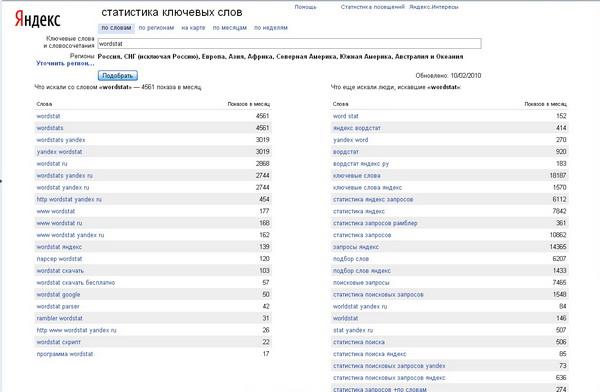The height and width of the screenshot is (392, 600).
Task: Open the 'Помощь' link
Action: 305,7
